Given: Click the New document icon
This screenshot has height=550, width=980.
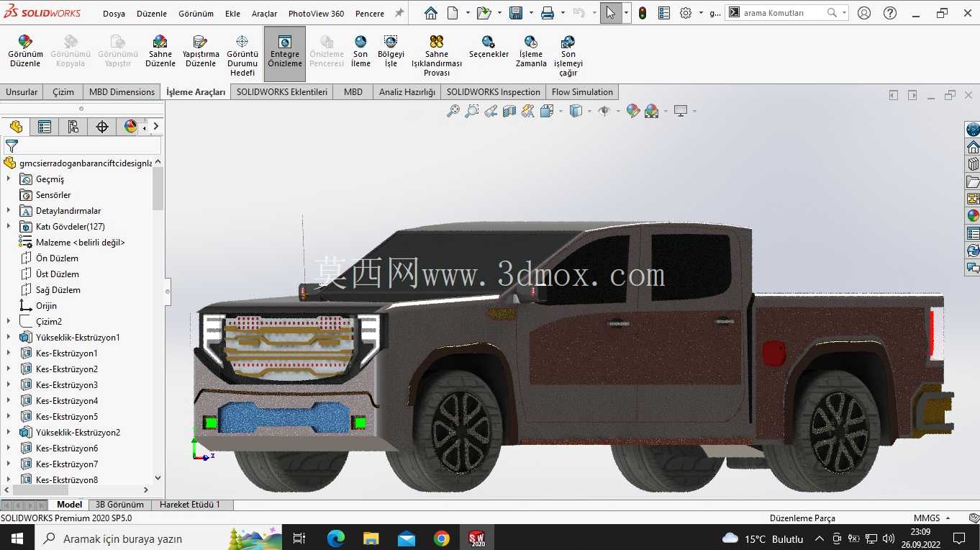Looking at the screenshot, I should click(x=453, y=13).
